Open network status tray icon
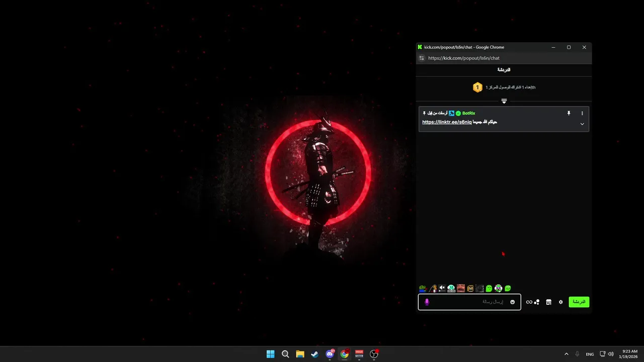The height and width of the screenshot is (362, 644). [x=603, y=354]
